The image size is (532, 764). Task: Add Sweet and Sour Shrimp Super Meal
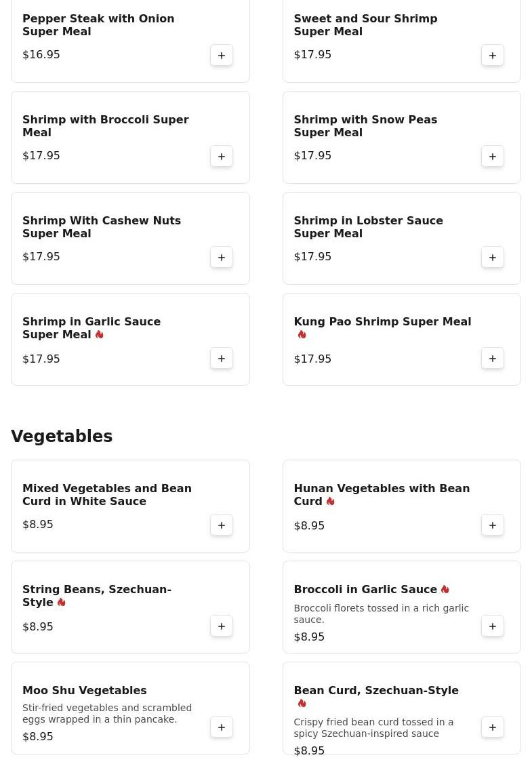point(493,56)
